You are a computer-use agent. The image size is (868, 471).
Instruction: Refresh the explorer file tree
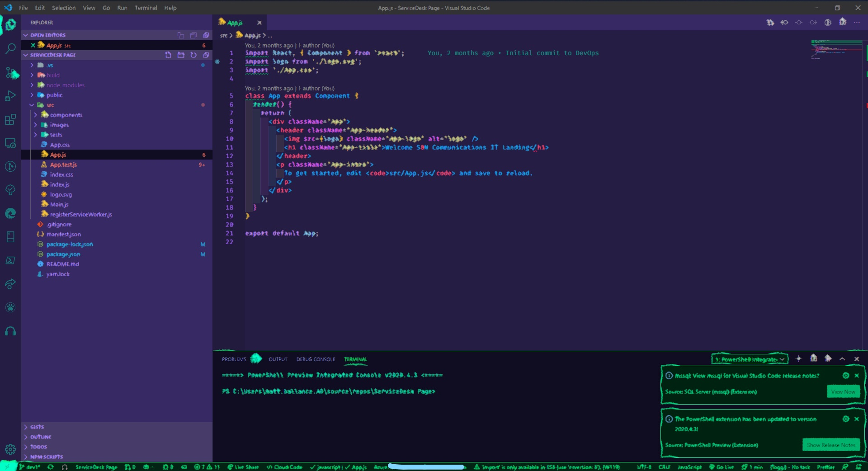click(193, 55)
